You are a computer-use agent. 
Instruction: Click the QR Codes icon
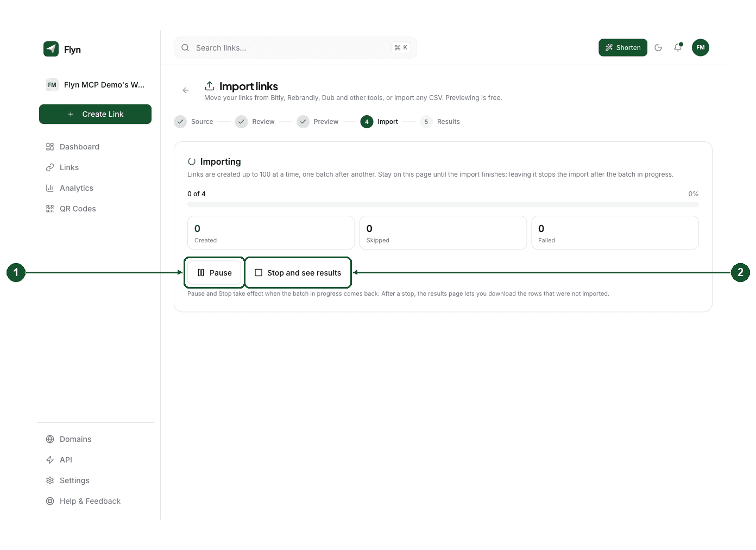pos(50,209)
